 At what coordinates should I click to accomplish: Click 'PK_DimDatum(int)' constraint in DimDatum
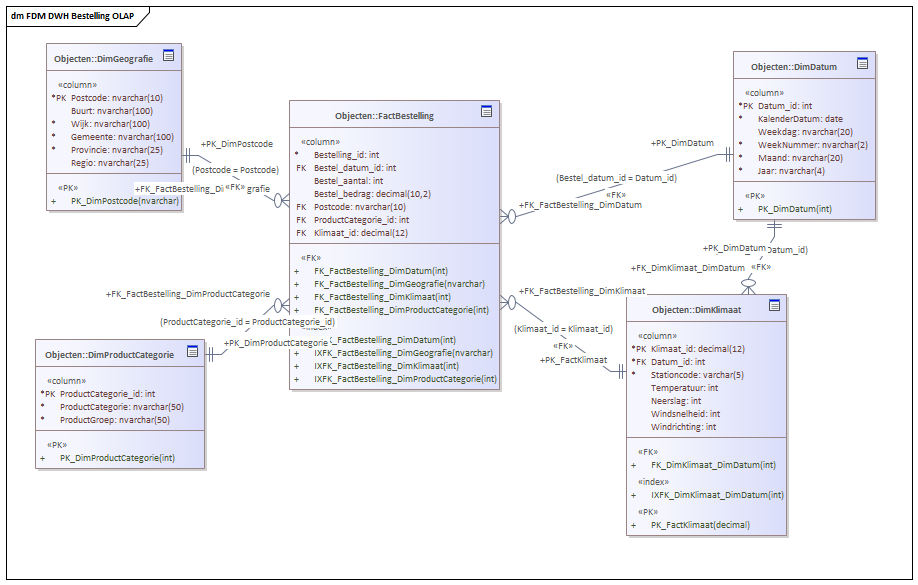click(794, 209)
